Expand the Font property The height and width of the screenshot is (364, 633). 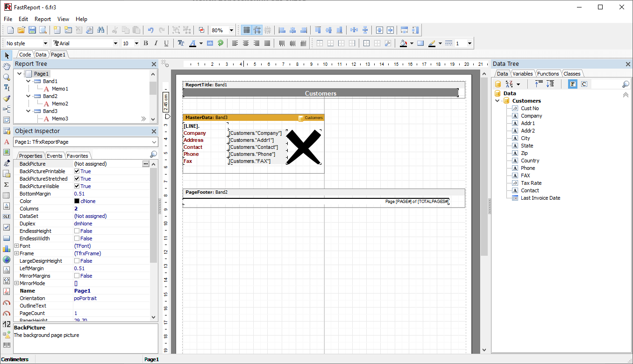[17, 246]
